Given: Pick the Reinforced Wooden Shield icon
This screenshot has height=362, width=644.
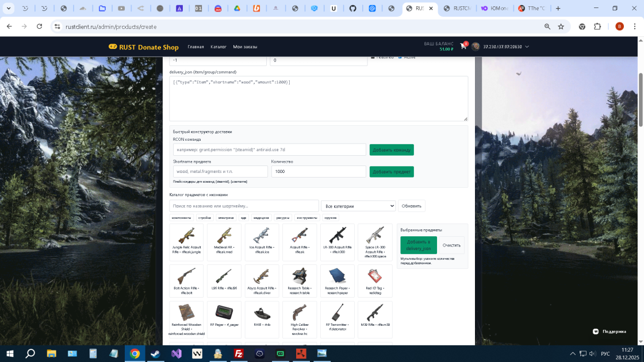Looking at the screenshot, I should [x=186, y=313].
